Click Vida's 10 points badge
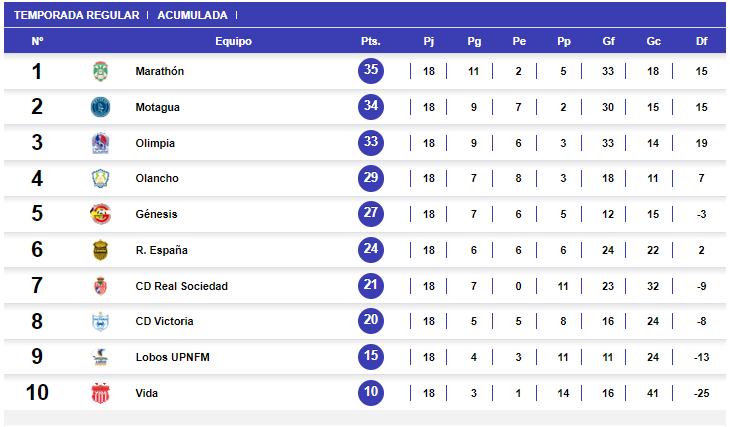730x427 pixels. tap(371, 392)
